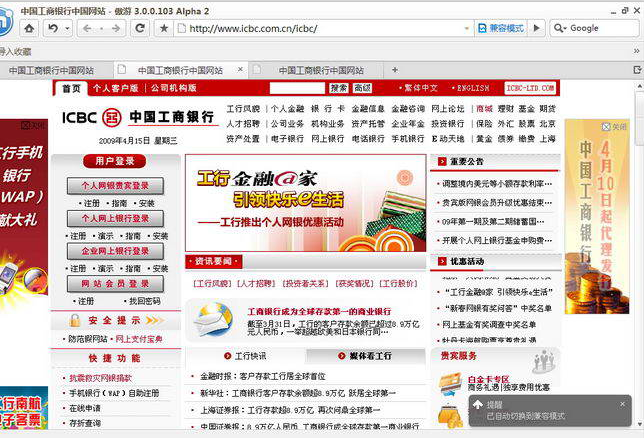The height and width of the screenshot is (438, 644).
Task: Click the page scrollbar up arrow
Action: point(639,86)
